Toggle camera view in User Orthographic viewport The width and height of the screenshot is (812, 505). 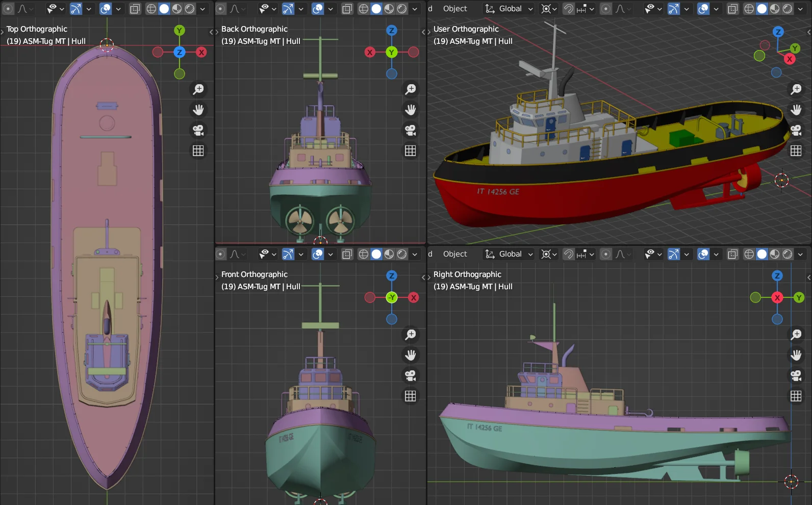(796, 130)
